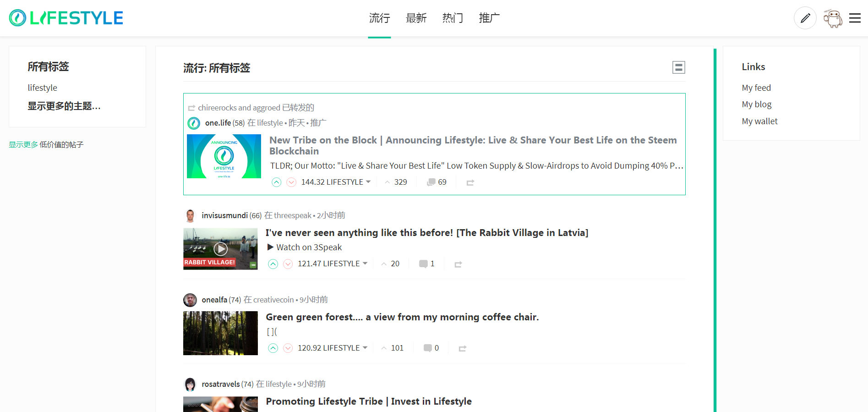The image size is (868, 412).
Task: Click the threespeak community tag
Action: [293, 216]
